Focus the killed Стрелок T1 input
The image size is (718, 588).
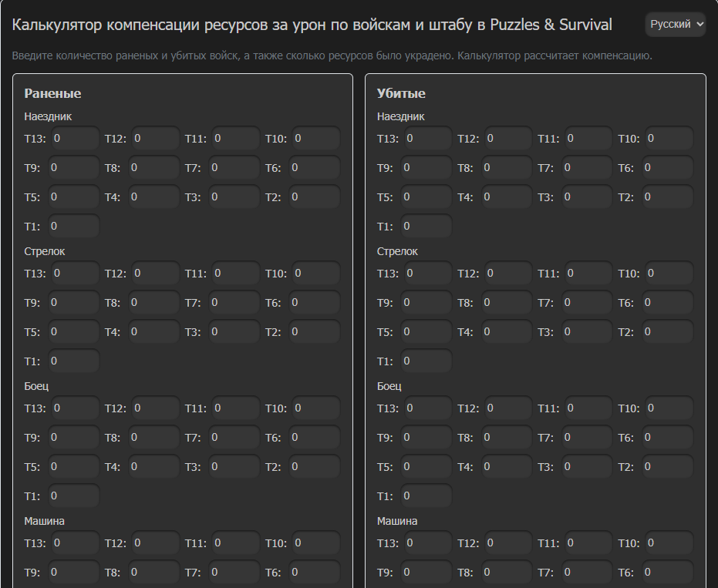click(426, 361)
